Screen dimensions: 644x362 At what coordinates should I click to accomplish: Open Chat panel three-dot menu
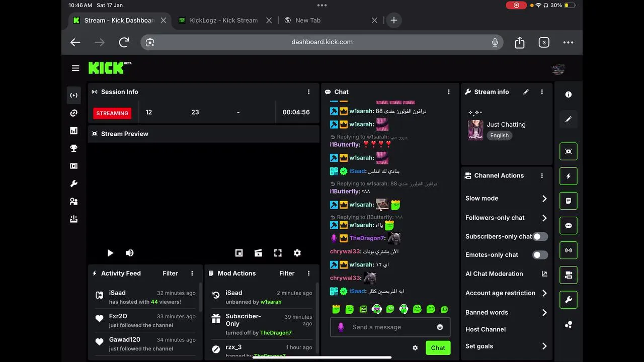tap(449, 92)
